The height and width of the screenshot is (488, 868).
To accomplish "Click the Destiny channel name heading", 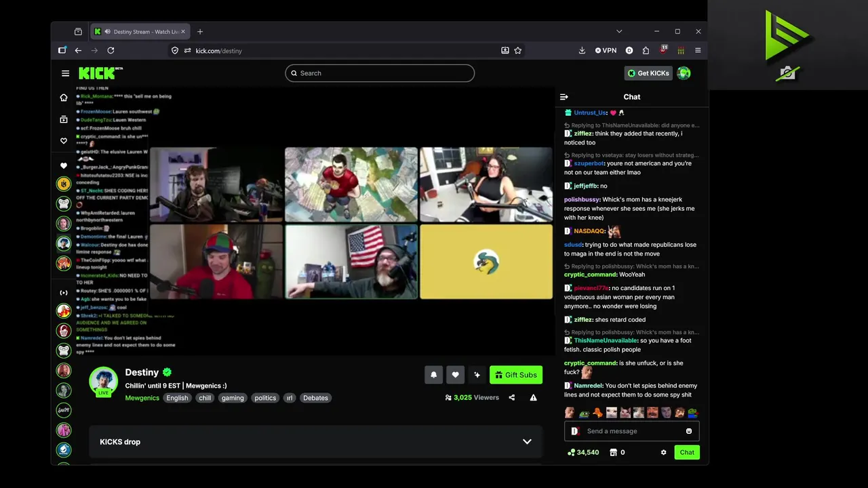I will [x=142, y=372].
